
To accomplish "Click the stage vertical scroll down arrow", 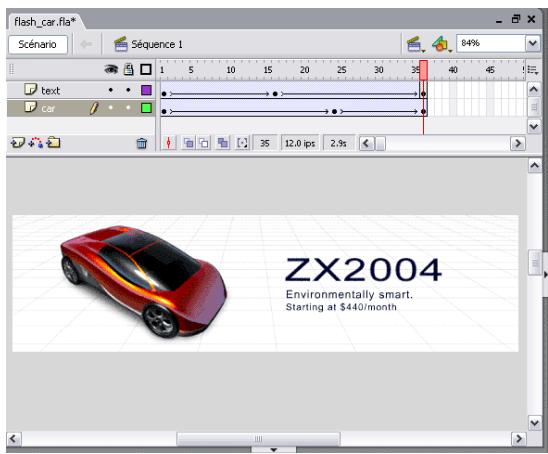I will point(535,423).
